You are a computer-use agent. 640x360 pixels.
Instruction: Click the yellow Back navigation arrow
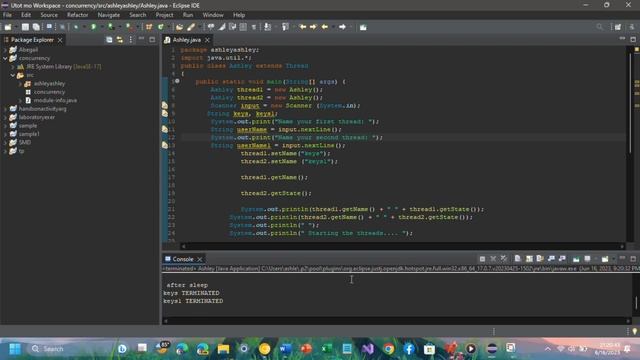coord(325,27)
